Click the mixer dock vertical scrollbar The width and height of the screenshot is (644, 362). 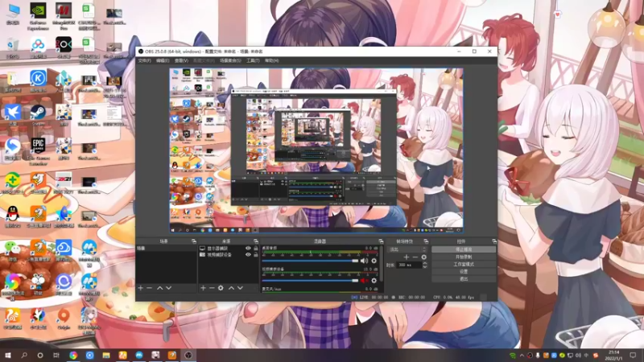point(382,265)
